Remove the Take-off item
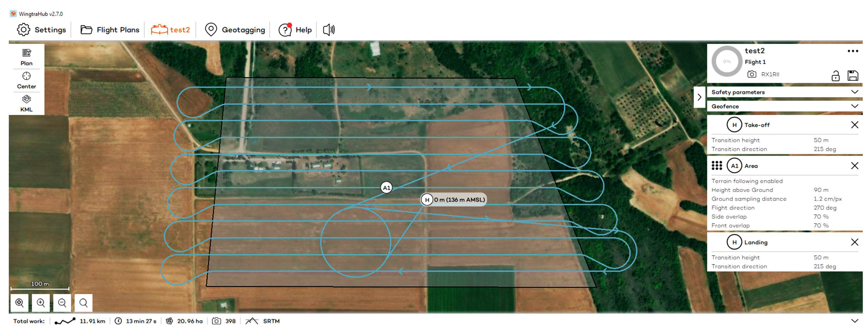 (x=854, y=125)
